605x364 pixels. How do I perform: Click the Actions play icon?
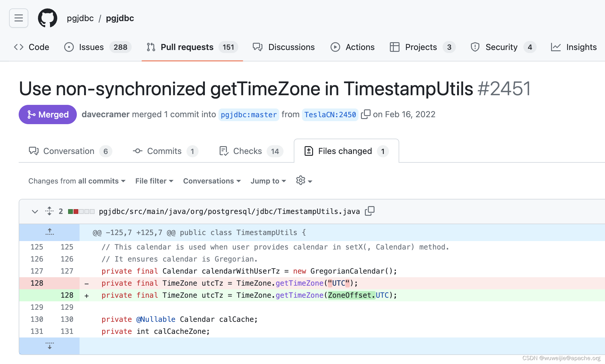pos(335,47)
